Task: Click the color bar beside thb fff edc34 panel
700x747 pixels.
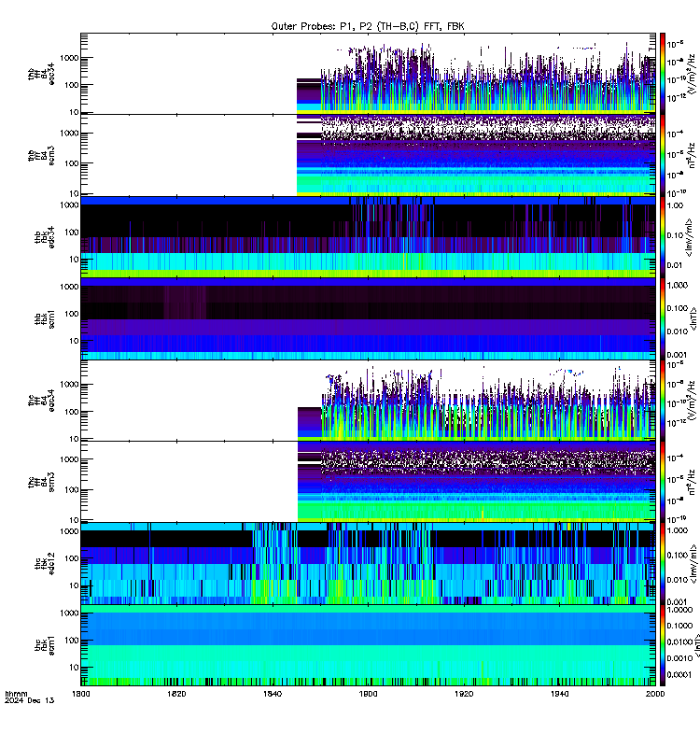Action: coord(663,74)
